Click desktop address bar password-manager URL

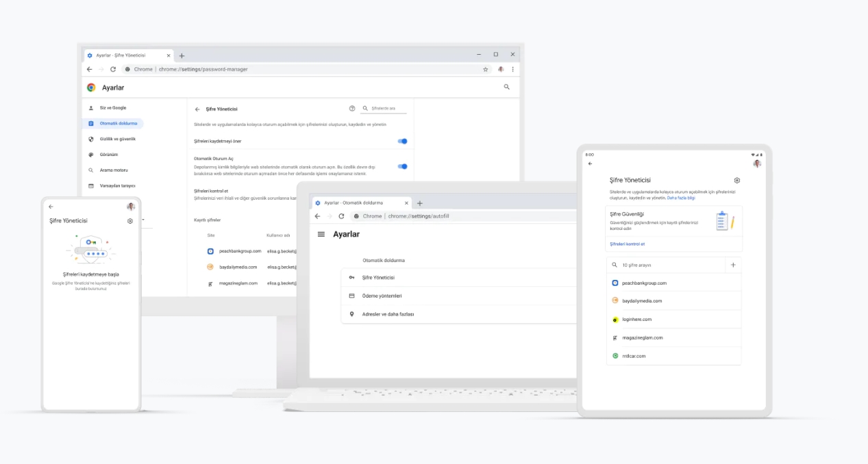[203, 69]
